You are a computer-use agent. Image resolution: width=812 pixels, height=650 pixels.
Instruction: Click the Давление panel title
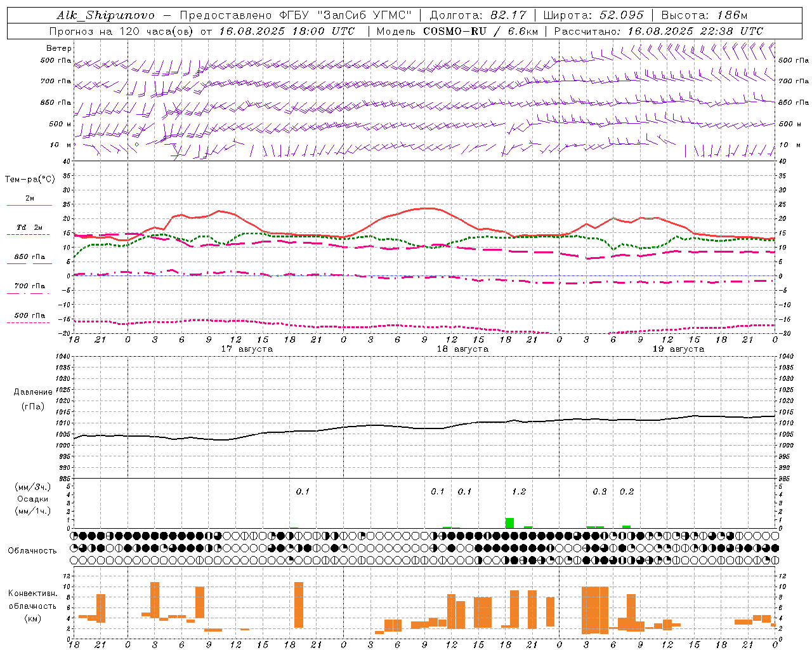[x=33, y=392]
